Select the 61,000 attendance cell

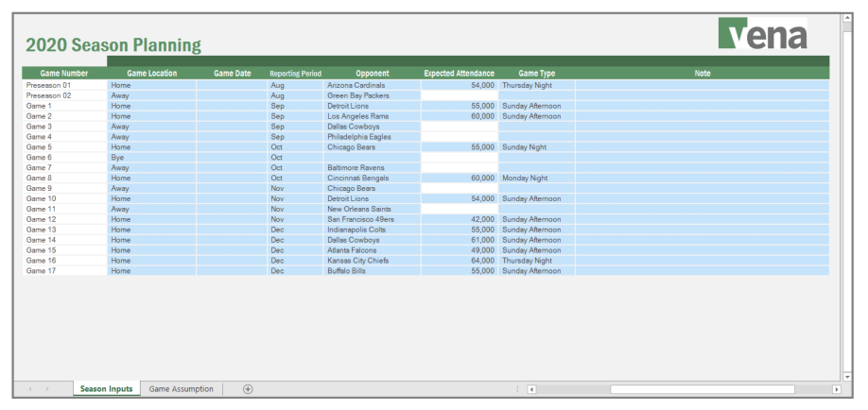coord(460,240)
